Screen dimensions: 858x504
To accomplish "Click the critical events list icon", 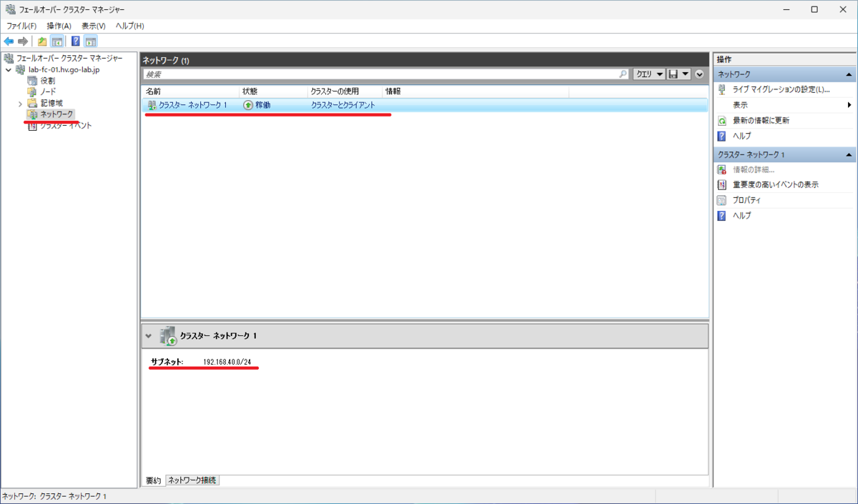I will click(722, 184).
